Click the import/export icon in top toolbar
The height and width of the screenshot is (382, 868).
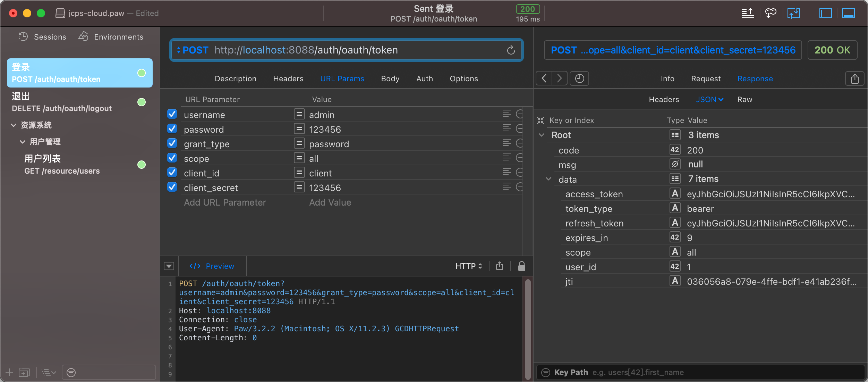tap(794, 13)
